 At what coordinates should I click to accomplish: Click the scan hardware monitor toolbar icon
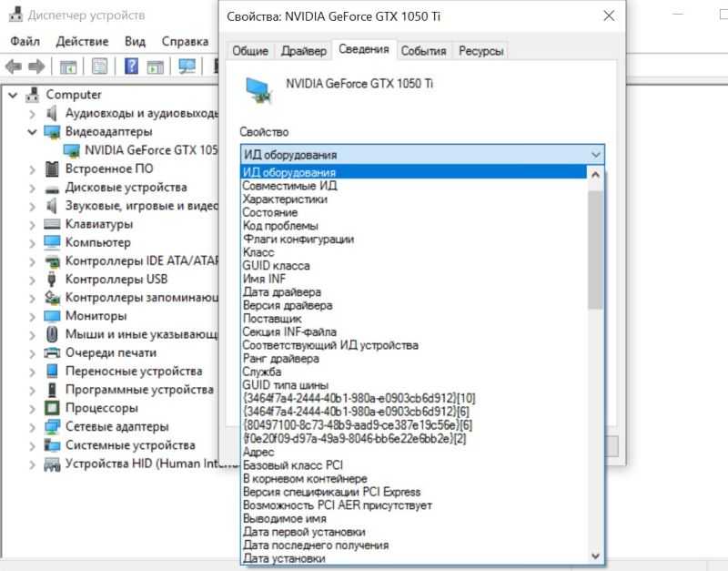pyautogui.click(x=187, y=66)
